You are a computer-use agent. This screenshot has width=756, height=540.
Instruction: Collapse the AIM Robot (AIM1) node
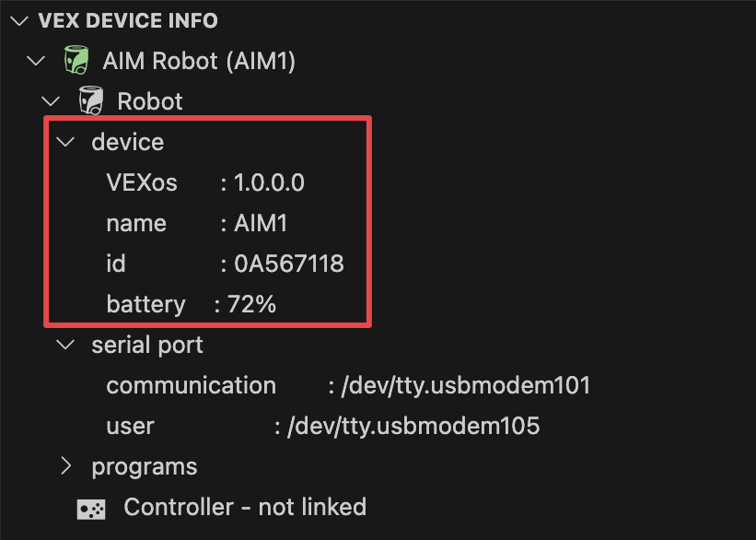(35, 59)
